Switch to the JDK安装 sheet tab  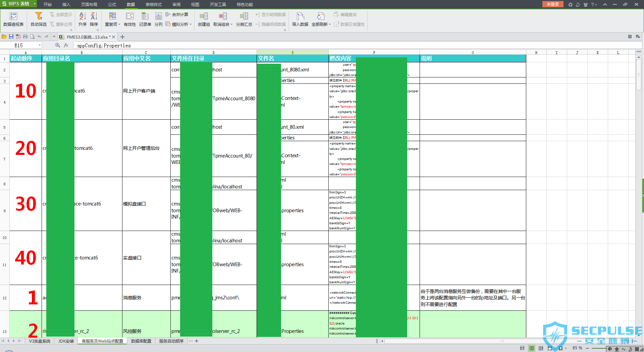tap(66, 341)
